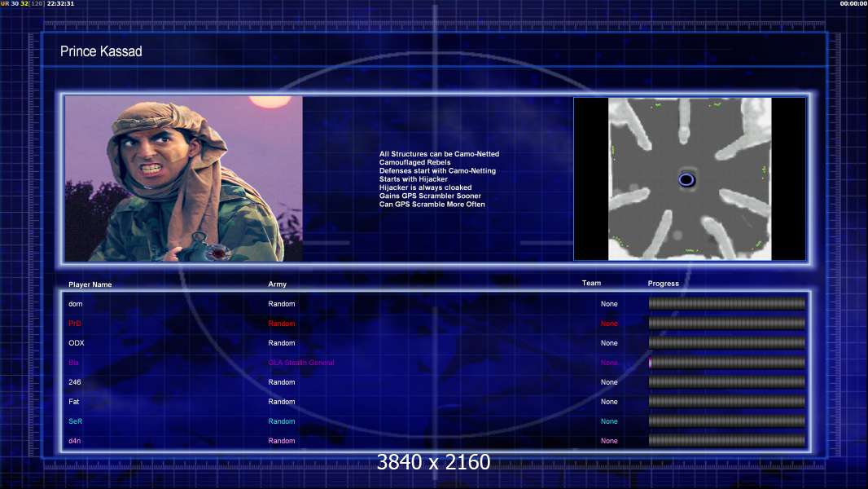Select player name Fat
Screen dimensions: 868x489
(x=73, y=402)
